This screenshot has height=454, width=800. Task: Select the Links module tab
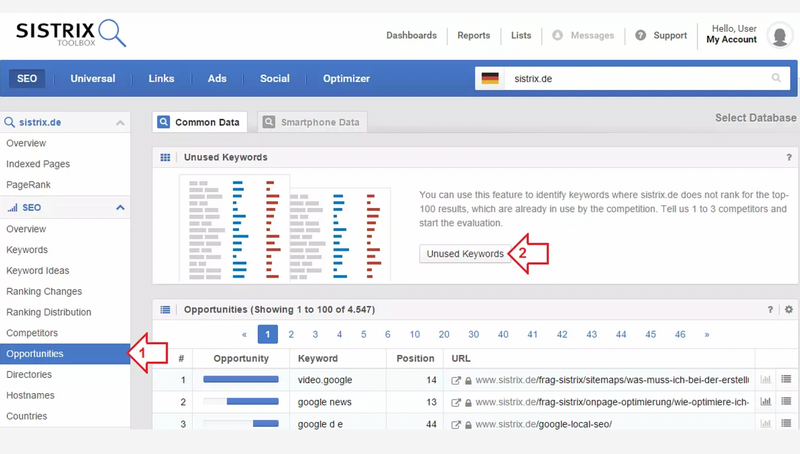click(x=161, y=79)
